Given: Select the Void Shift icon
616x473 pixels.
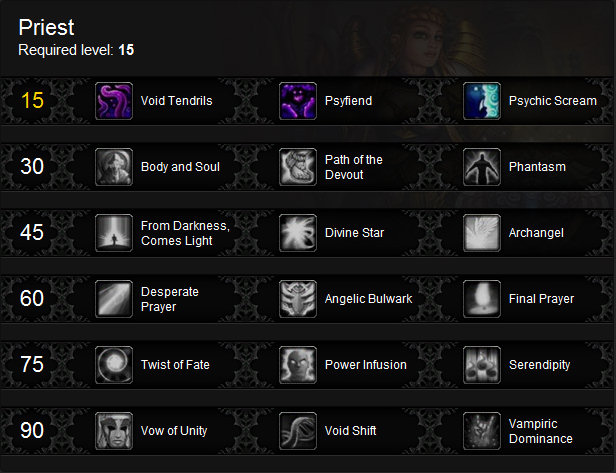Looking at the screenshot, I should [298, 431].
